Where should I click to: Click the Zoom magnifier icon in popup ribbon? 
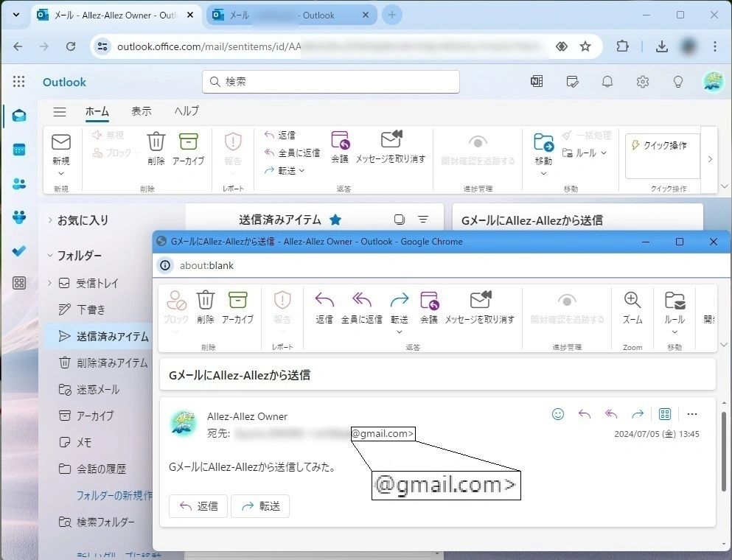coord(632,300)
